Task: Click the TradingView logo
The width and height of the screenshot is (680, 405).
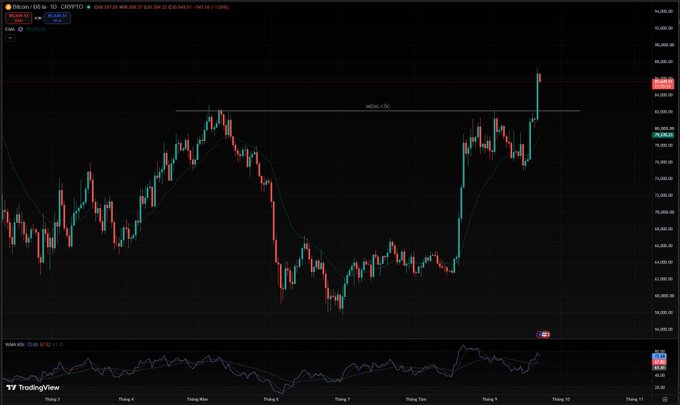Action: point(33,388)
